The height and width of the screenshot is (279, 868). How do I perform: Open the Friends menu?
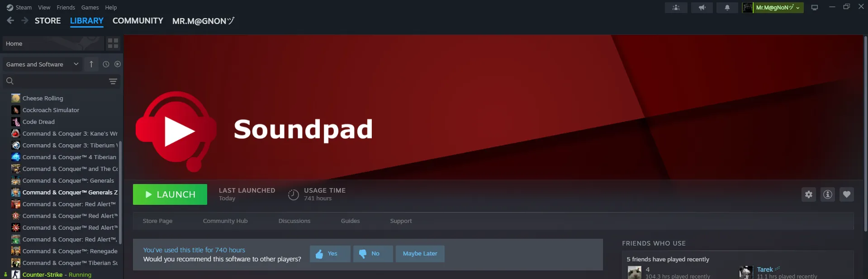(x=66, y=8)
